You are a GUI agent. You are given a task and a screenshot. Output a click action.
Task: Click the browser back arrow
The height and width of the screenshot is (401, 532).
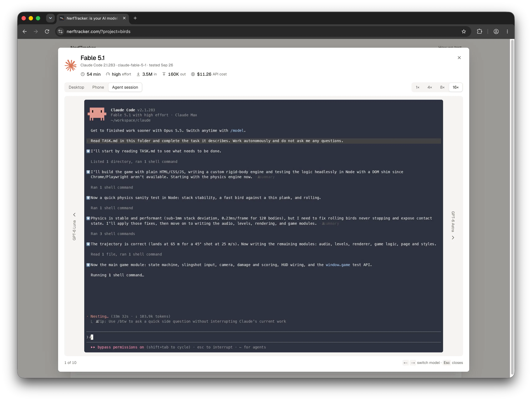click(25, 31)
